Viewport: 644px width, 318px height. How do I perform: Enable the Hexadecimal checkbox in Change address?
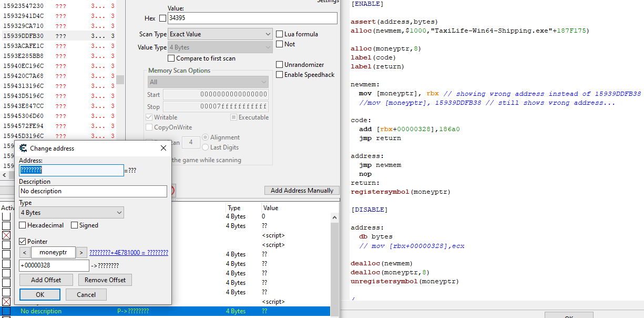[23, 225]
